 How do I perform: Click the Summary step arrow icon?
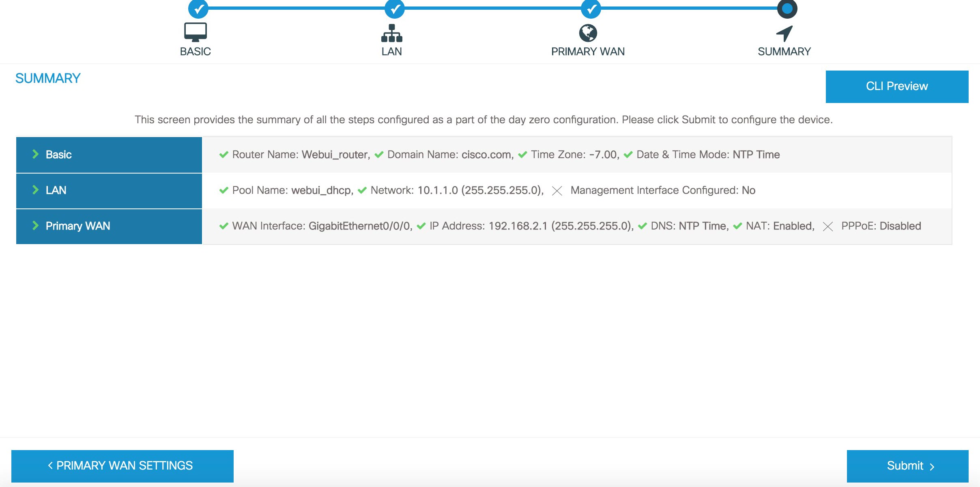[784, 33]
